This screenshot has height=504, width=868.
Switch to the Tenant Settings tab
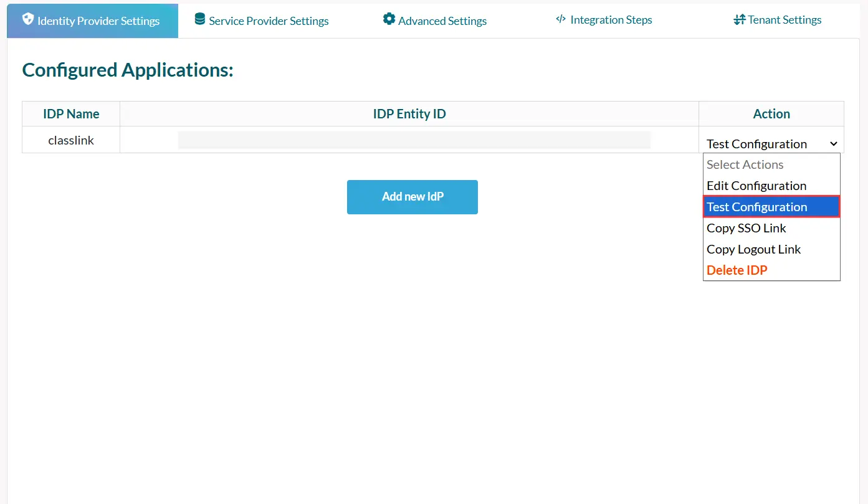pyautogui.click(x=777, y=19)
